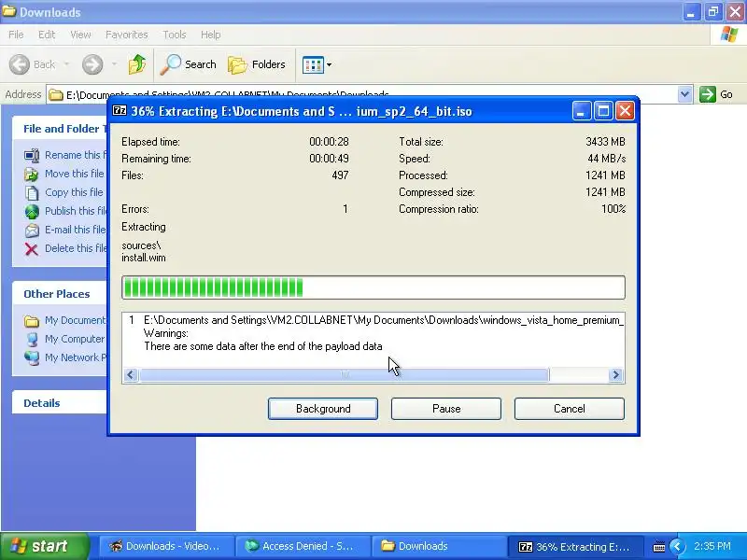This screenshot has width=747, height=560.
Task: Expand the address bar dropdown
Action: coord(684,94)
